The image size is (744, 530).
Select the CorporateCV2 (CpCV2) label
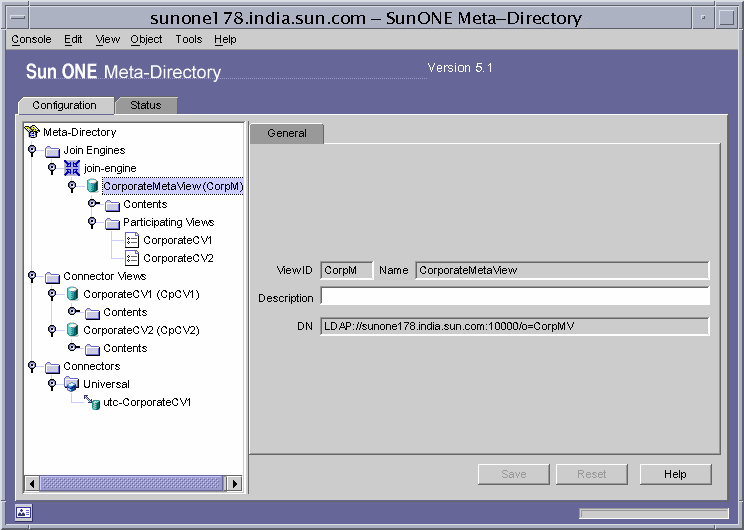click(x=141, y=330)
